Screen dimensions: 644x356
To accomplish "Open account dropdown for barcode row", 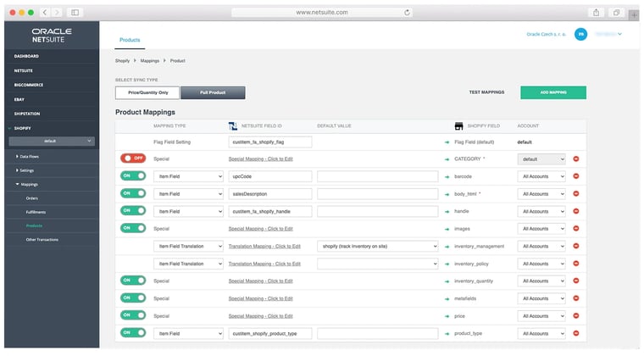I will point(541,176).
